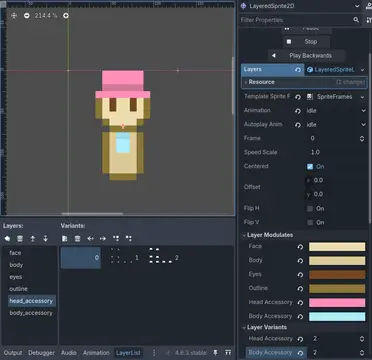Revert the Layers property
372x360 pixels.
(x=298, y=70)
